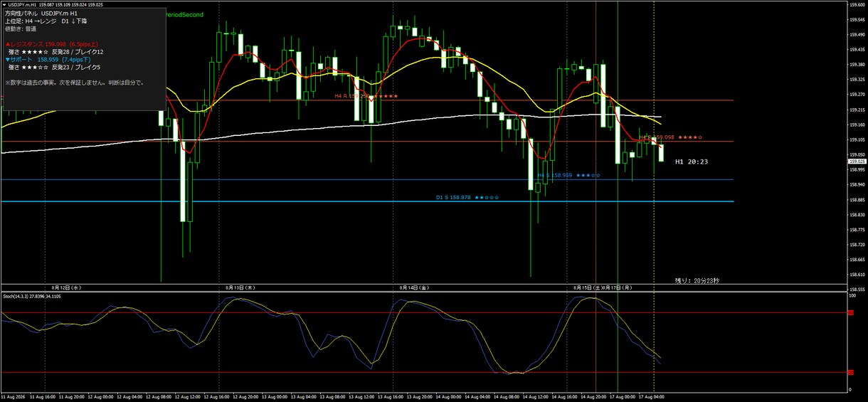Click the current price tag 159.025 on scale

point(857,162)
